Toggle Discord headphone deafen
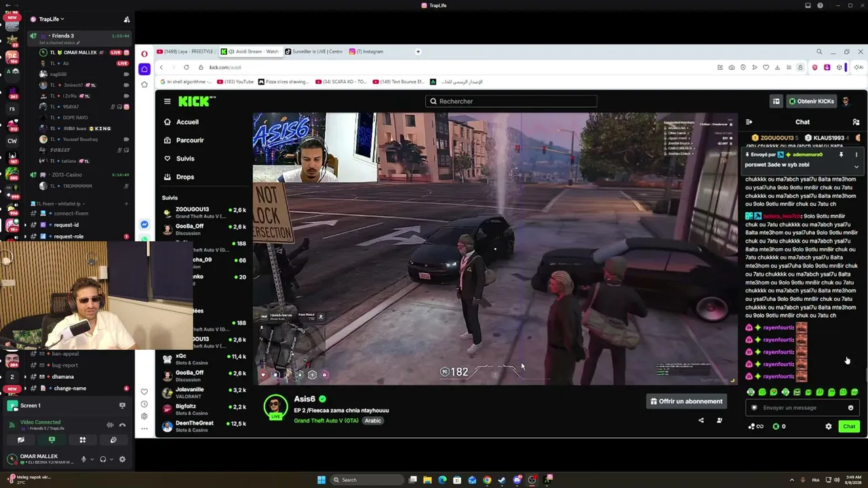Image resolution: width=868 pixels, height=488 pixels. [103, 459]
